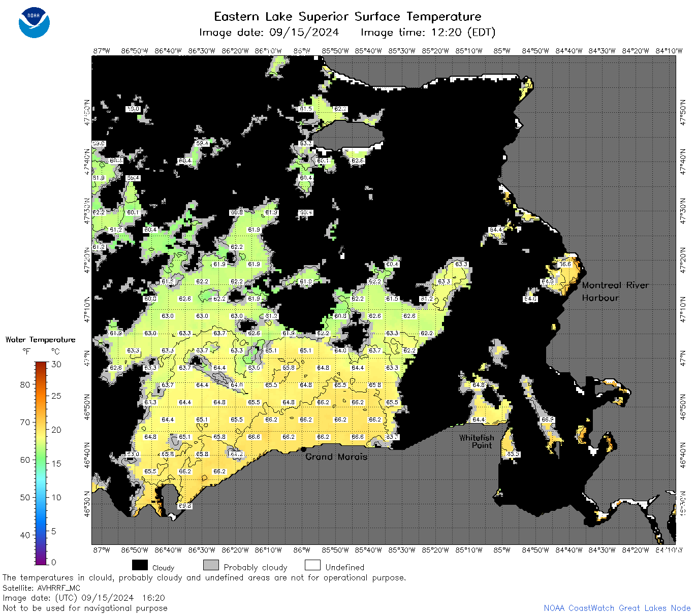Screen dimensions: 696x616
Task: Select the Grand Marais map label
Action: [x=336, y=457]
